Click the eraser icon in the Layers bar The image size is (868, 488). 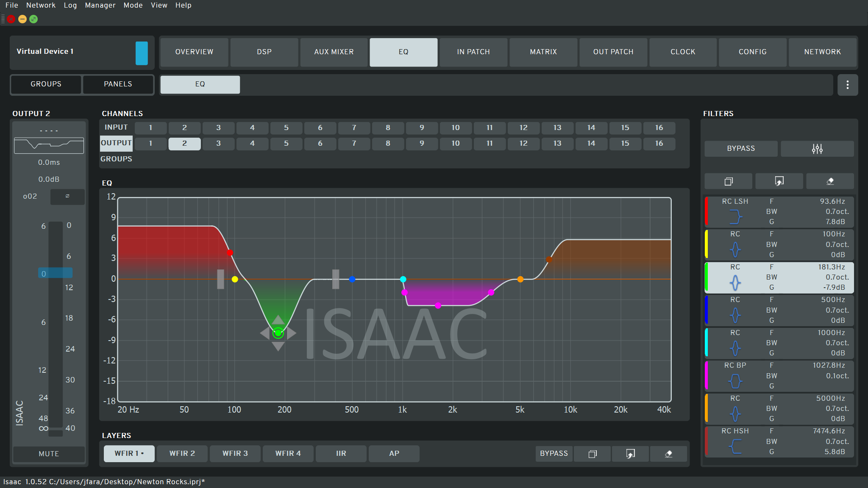[x=668, y=454]
